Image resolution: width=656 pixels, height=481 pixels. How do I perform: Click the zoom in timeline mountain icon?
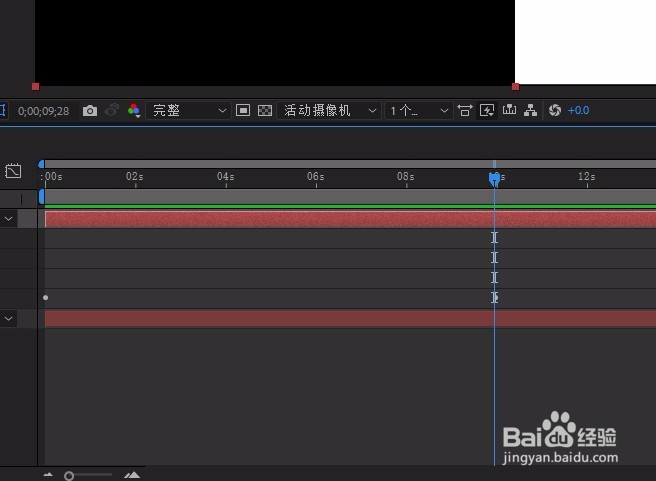click(x=132, y=475)
